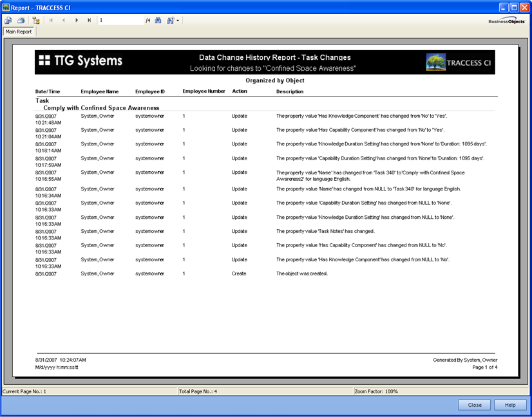Viewport: 532px width, 417px height.
Task: Click 'Knowledge Duration Setting' changed from NULL description
Action: (365, 217)
